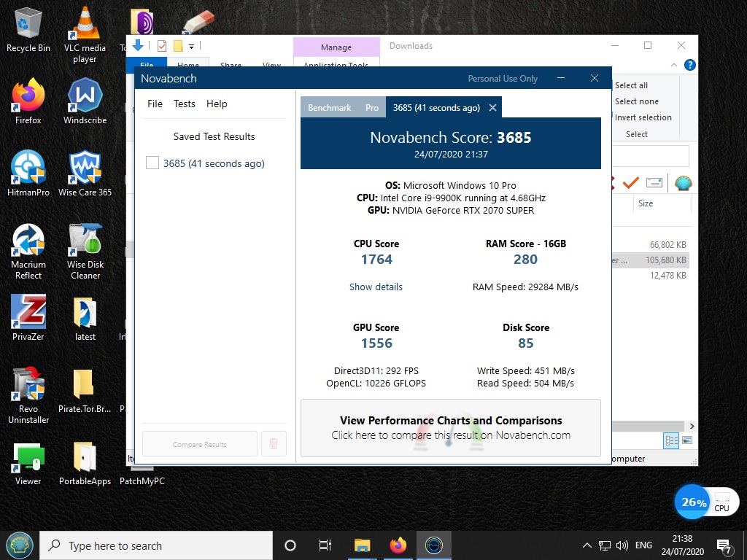Tick the 3685 saved result checkbox

click(152, 163)
